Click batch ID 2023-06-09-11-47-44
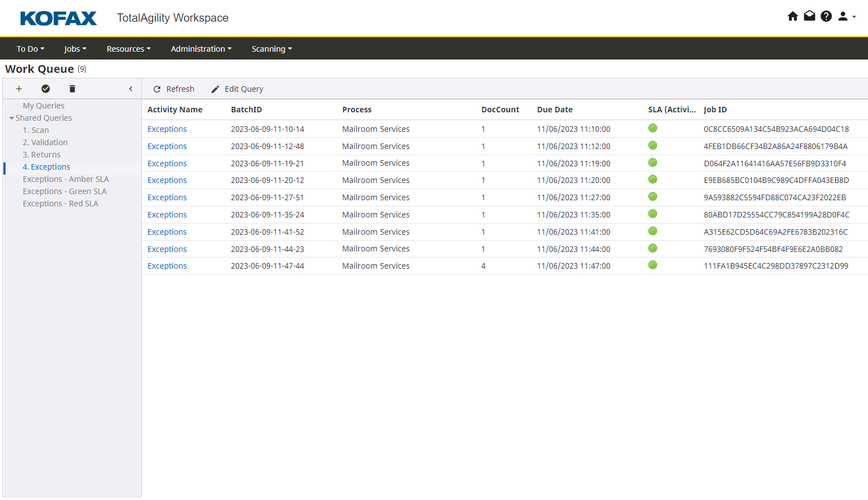Image resolution: width=868 pixels, height=500 pixels. 268,266
